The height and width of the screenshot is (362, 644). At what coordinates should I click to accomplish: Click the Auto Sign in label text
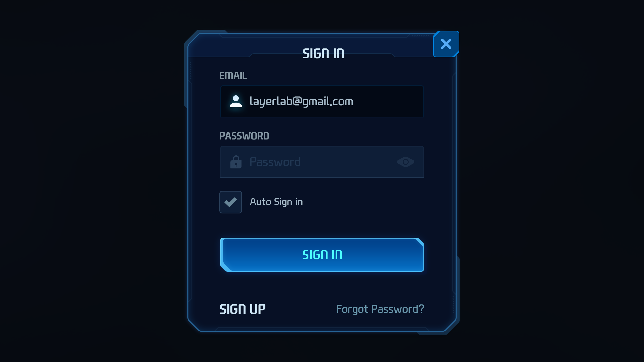pyautogui.click(x=276, y=202)
